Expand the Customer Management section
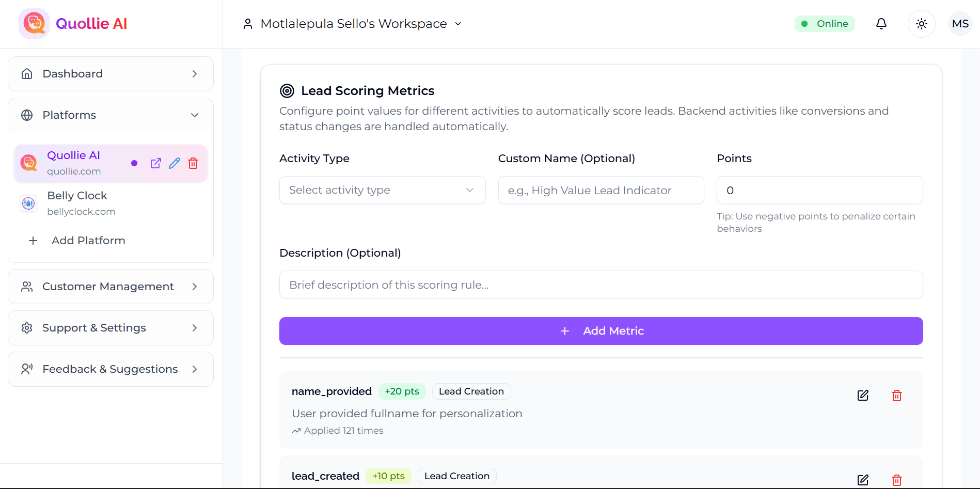Image resolution: width=980 pixels, height=489 pixels. tap(110, 287)
